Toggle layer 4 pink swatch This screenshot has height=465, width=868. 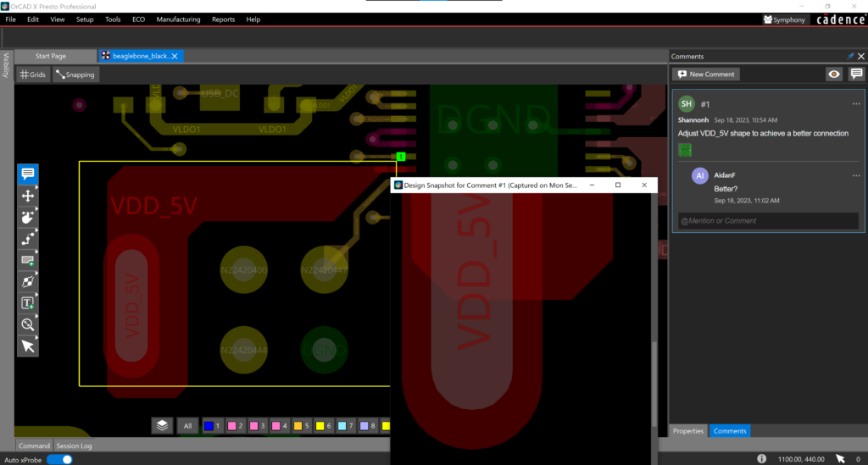275,426
